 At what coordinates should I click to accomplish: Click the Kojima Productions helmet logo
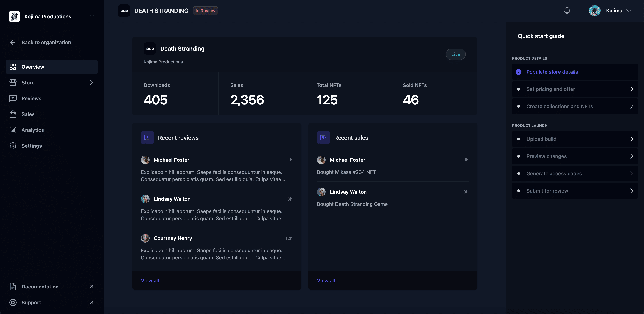[14, 16]
